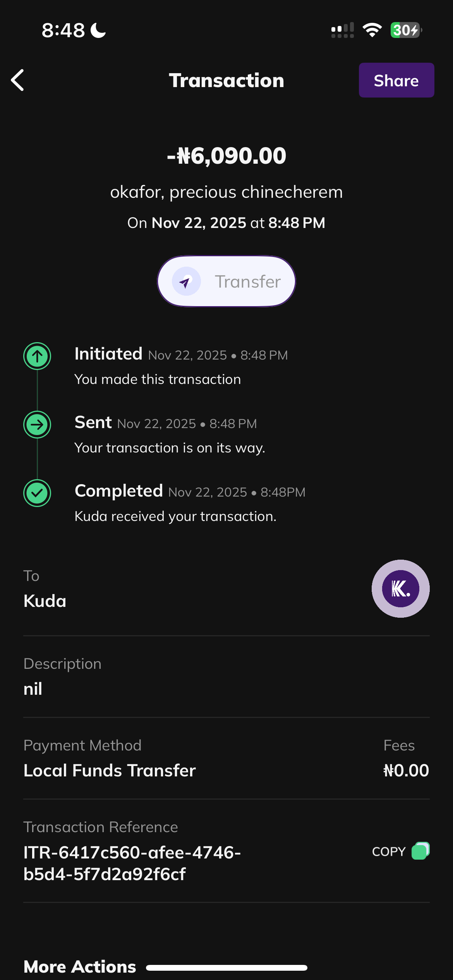The width and height of the screenshot is (453, 980).
Task: Tap the home indicator bar
Action: coord(226,968)
